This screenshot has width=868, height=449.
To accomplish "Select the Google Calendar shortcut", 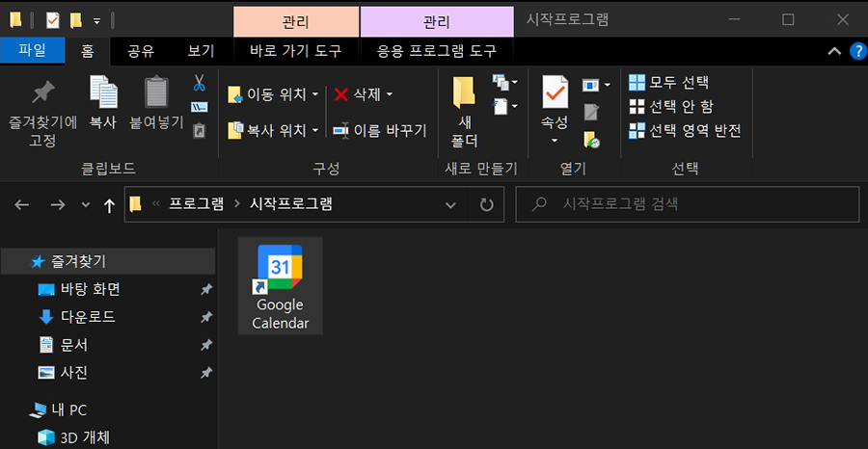I will (280, 286).
